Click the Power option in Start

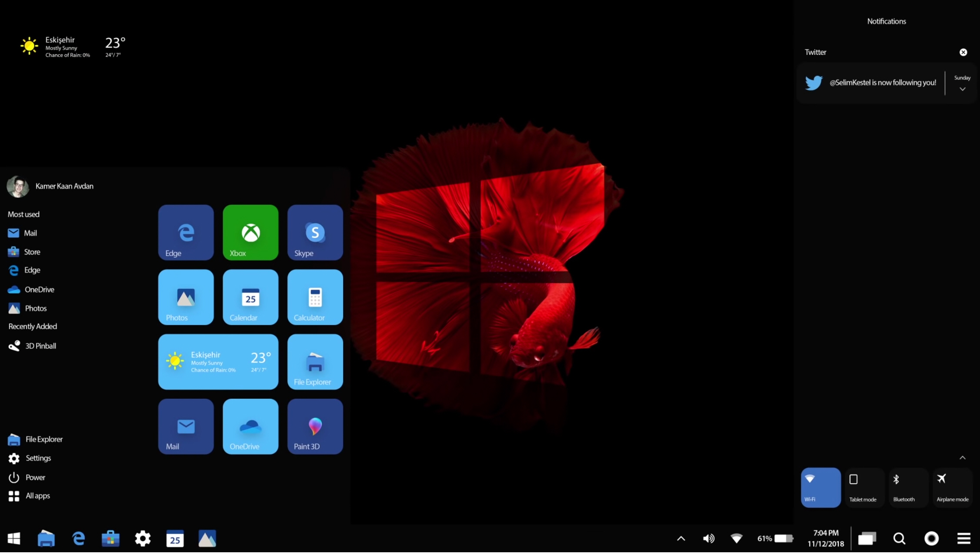point(34,477)
